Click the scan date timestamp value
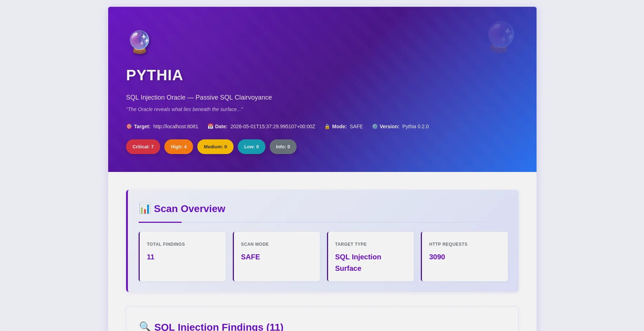This screenshot has width=644, height=331. pyautogui.click(x=273, y=126)
